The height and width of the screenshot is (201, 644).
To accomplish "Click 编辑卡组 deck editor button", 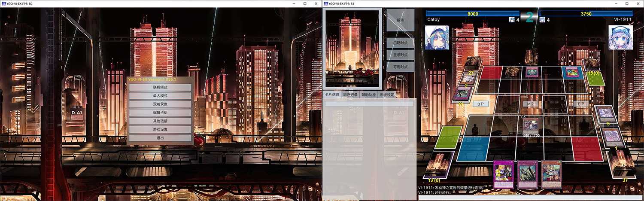I will coord(160,113).
